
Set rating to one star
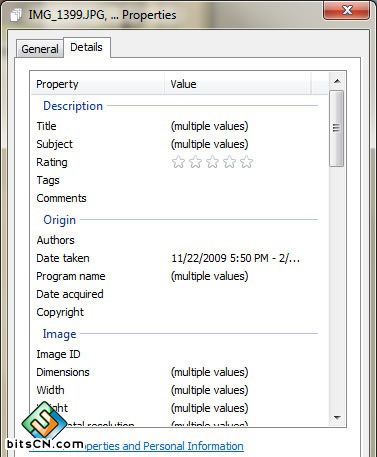(x=178, y=162)
